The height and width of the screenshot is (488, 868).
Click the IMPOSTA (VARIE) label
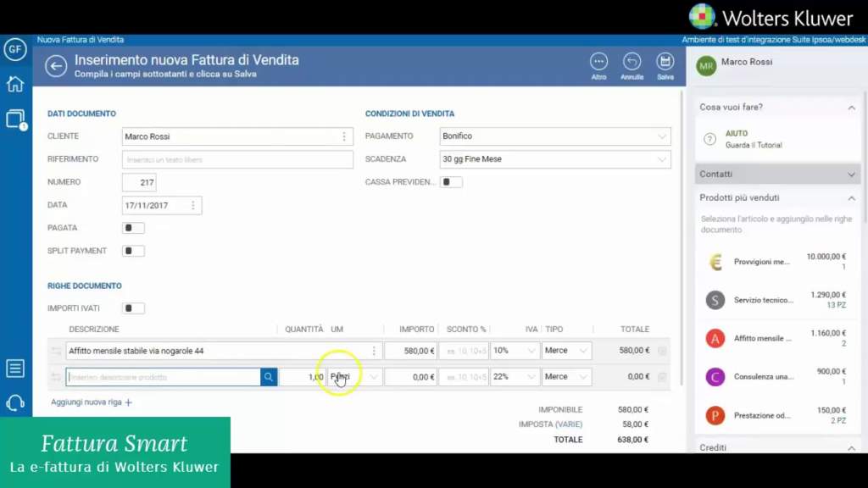pos(550,424)
